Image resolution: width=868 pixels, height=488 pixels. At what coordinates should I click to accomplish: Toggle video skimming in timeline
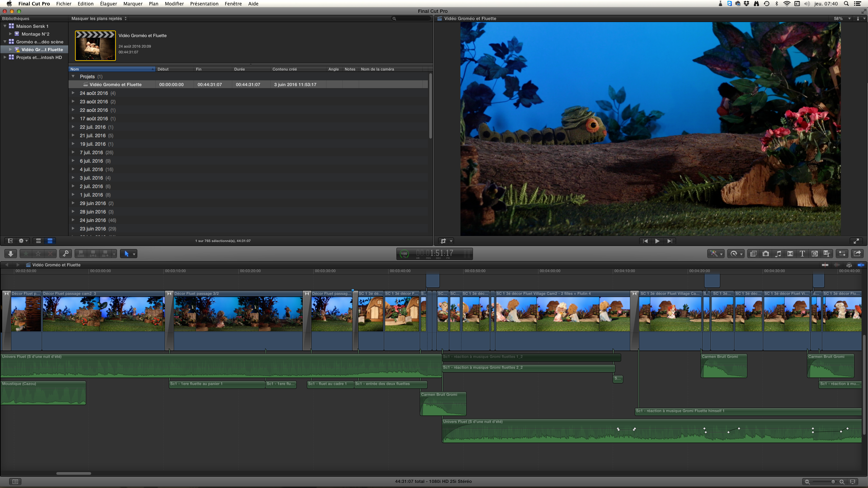pos(825,265)
